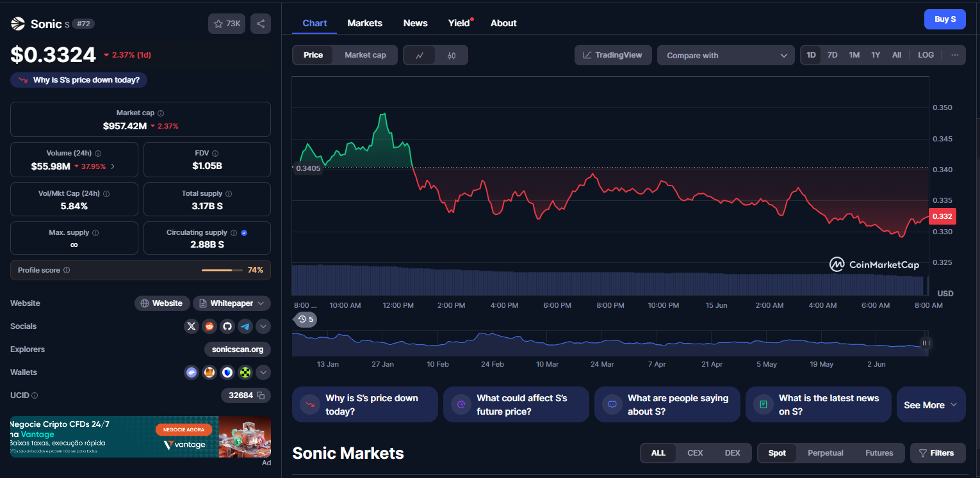
Task: Expand the See More questions dropdown
Action: [931, 405]
